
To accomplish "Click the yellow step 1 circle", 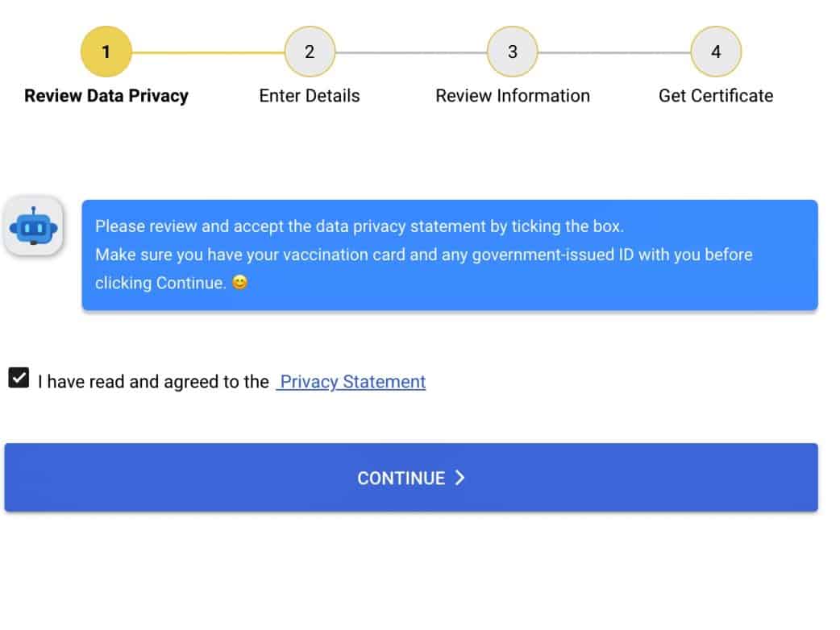I will [106, 52].
